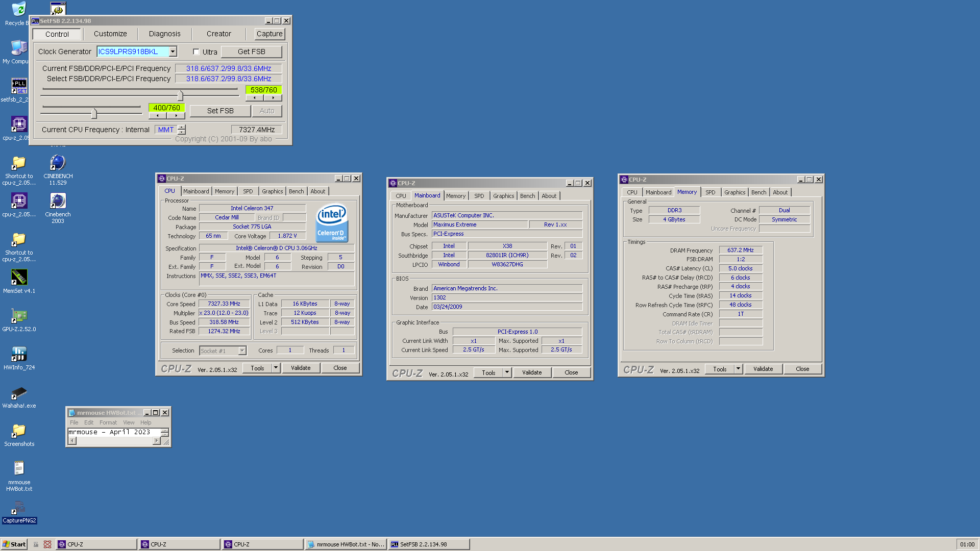This screenshot has width=980, height=551.
Task: Open the Clock Generator dropdown
Action: pos(173,52)
